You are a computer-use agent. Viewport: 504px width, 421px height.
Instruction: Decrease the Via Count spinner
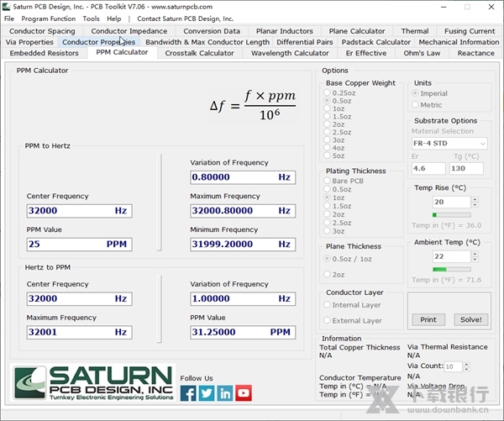pos(467,369)
